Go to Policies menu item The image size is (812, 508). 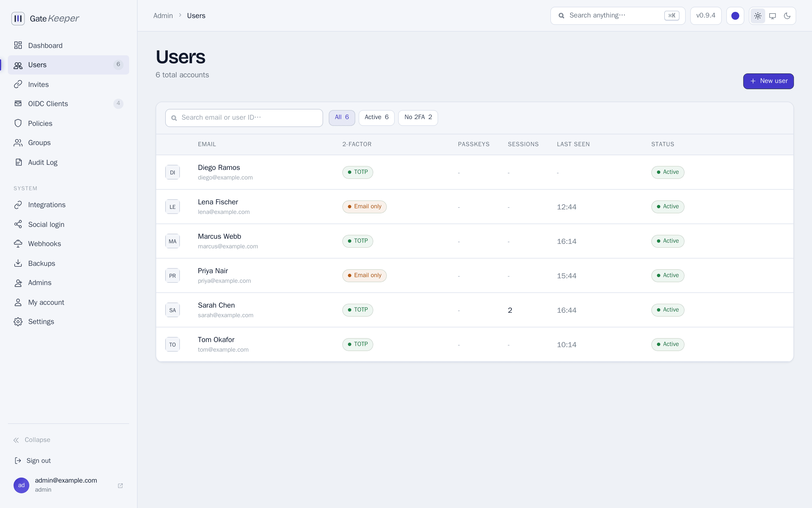coord(69,123)
